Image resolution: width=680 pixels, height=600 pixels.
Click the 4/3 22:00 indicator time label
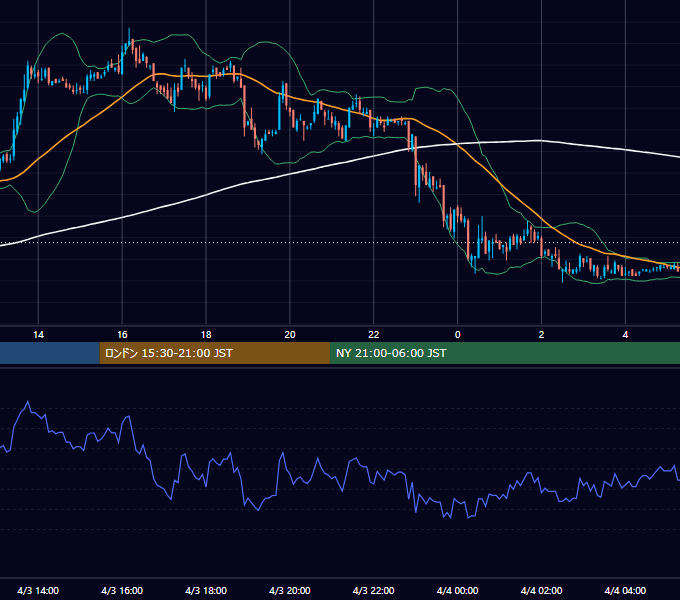(373, 590)
